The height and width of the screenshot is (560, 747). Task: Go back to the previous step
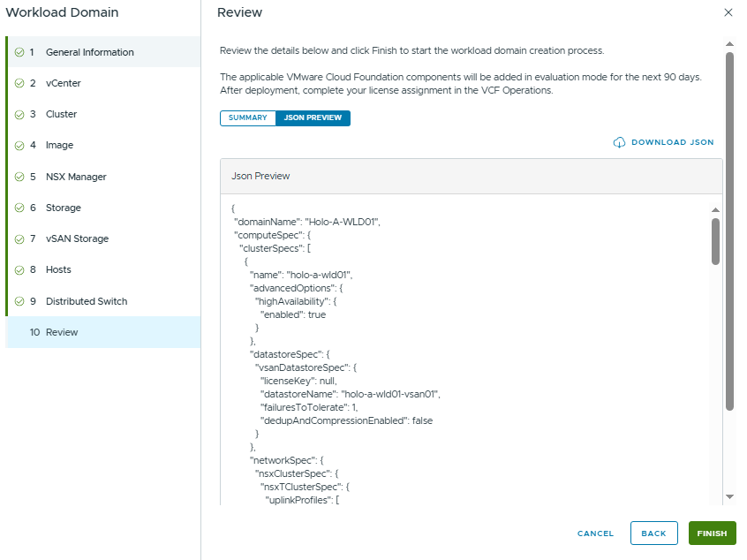click(653, 534)
